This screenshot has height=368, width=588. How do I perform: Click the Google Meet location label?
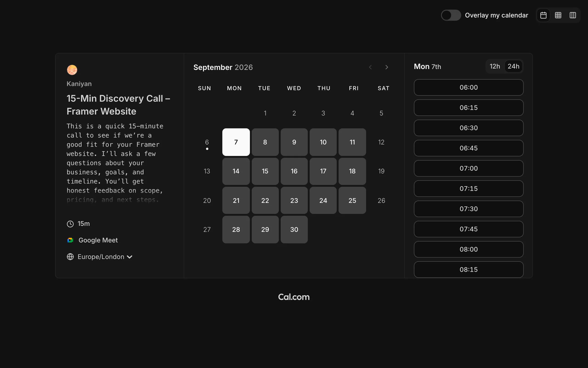tap(98, 240)
